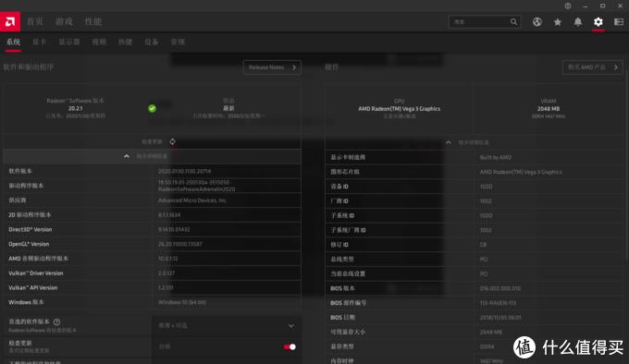Close the Radeon Software window
The width and height of the screenshot is (629, 364).
pyautogui.click(x=620, y=6)
